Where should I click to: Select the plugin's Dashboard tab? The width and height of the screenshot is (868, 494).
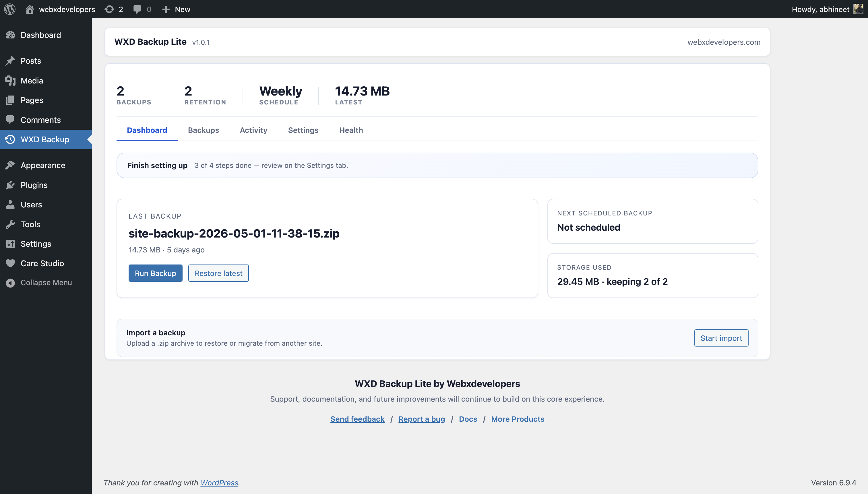147,130
